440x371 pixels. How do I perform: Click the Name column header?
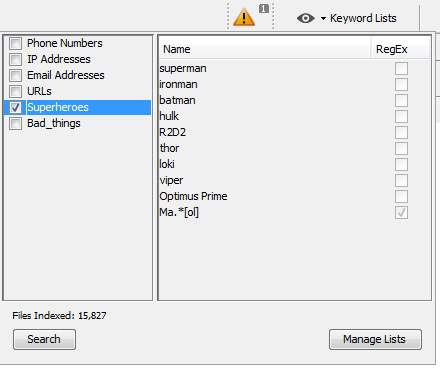[x=265, y=49]
